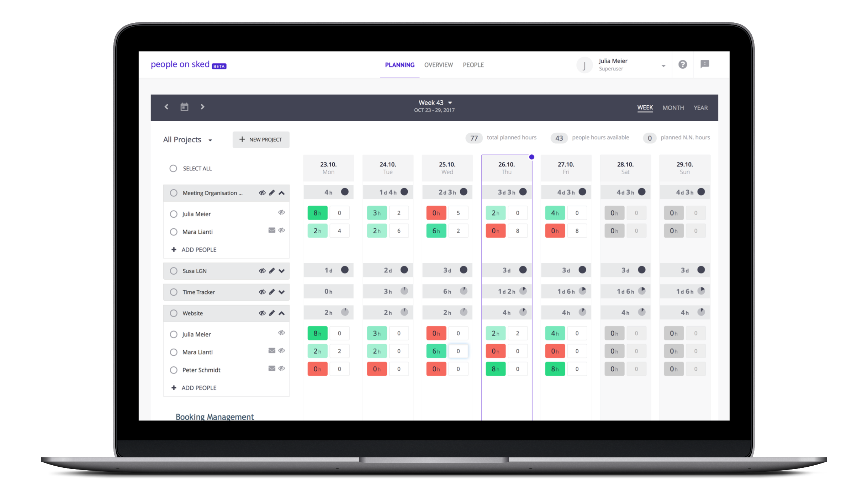Expand the Susa LGN project chevron
This screenshot has width=868, height=498.
click(282, 271)
